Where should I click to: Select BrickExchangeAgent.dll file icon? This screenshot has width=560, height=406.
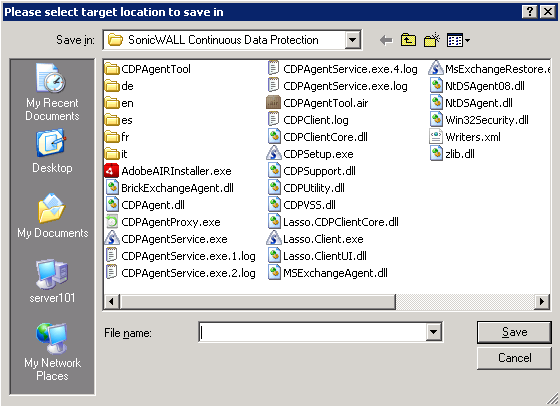[x=112, y=188]
